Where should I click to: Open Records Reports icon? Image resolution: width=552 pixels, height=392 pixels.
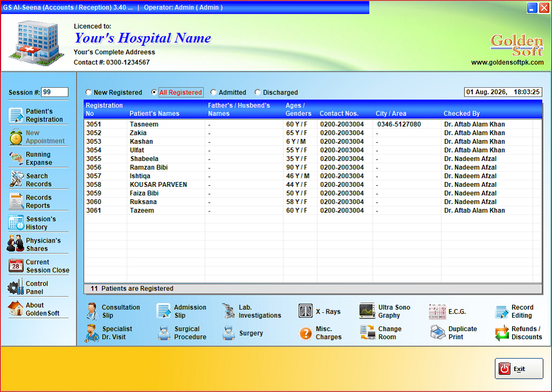[16, 201]
